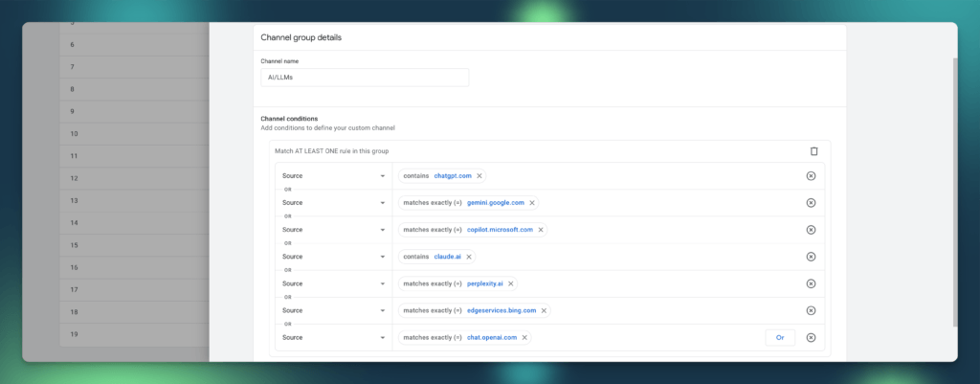Select row 14 in the background list

[134, 223]
